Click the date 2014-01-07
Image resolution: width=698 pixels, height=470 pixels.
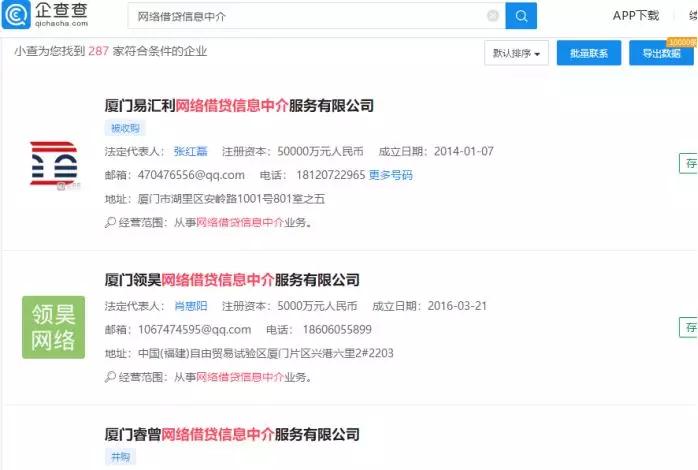464,152
